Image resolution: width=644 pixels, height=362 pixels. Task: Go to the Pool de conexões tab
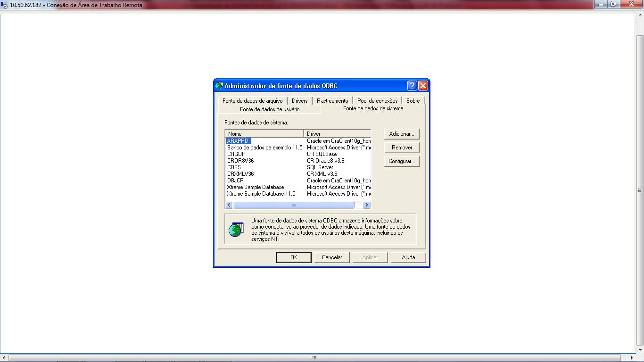(377, 100)
